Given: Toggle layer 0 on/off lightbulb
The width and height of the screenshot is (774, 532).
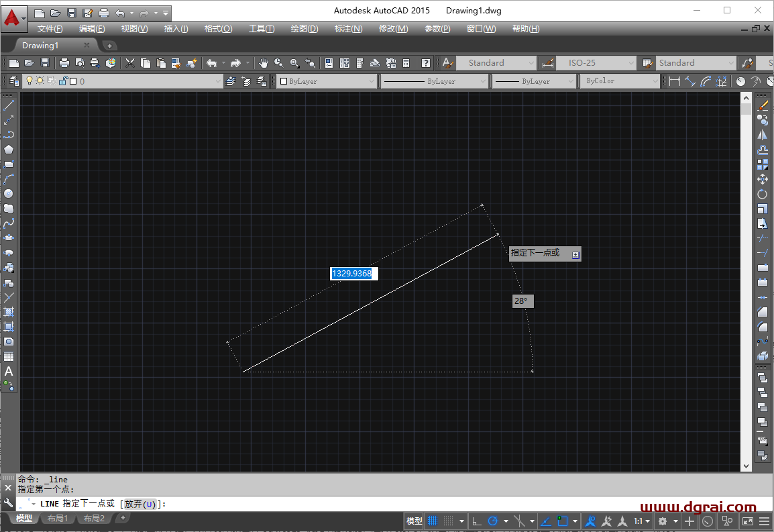Looking at the screenshot, I should pos(29,81).
